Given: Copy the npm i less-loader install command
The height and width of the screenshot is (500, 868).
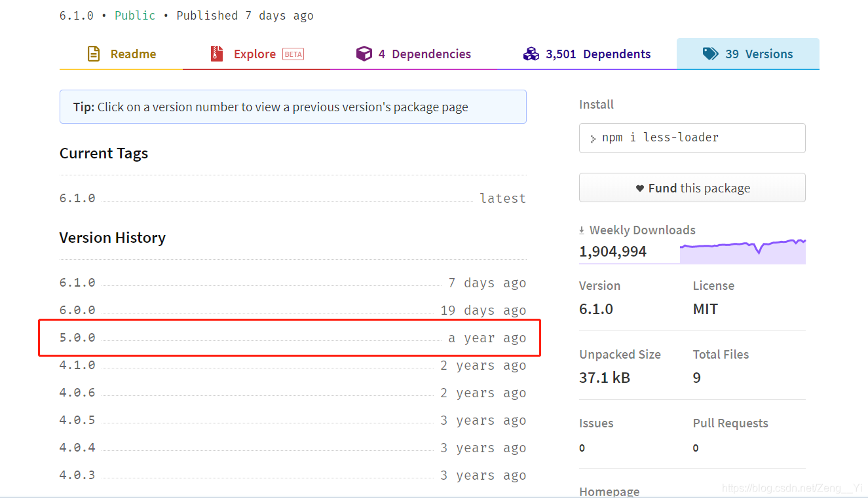Looking at the screenshot, I should tap(692, 138).
